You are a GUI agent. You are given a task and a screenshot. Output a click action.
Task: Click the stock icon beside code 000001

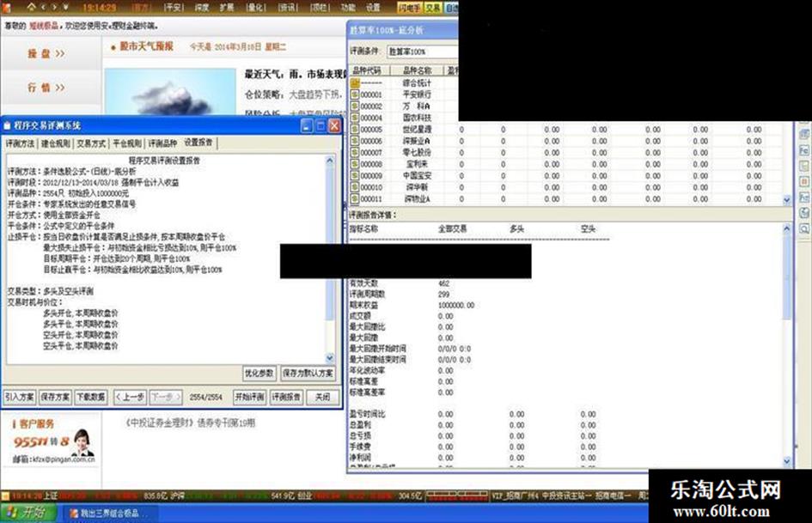tap(355, 94)
